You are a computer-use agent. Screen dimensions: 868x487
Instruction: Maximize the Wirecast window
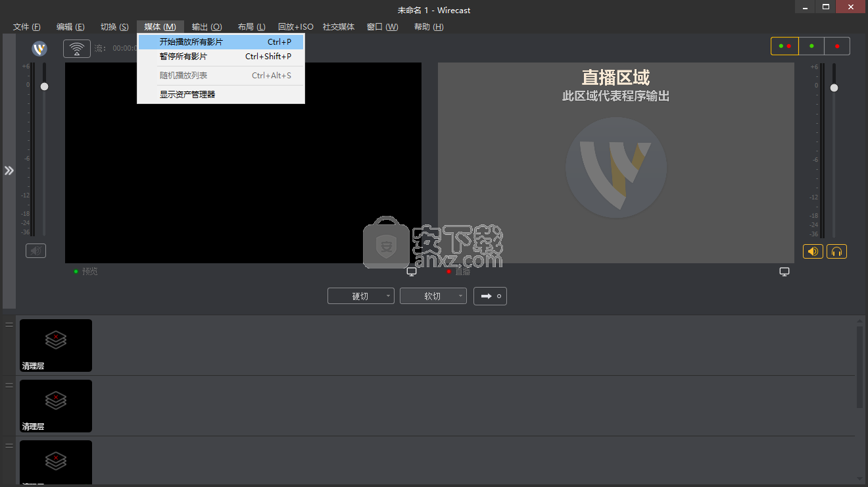click(x=826, y=7)
